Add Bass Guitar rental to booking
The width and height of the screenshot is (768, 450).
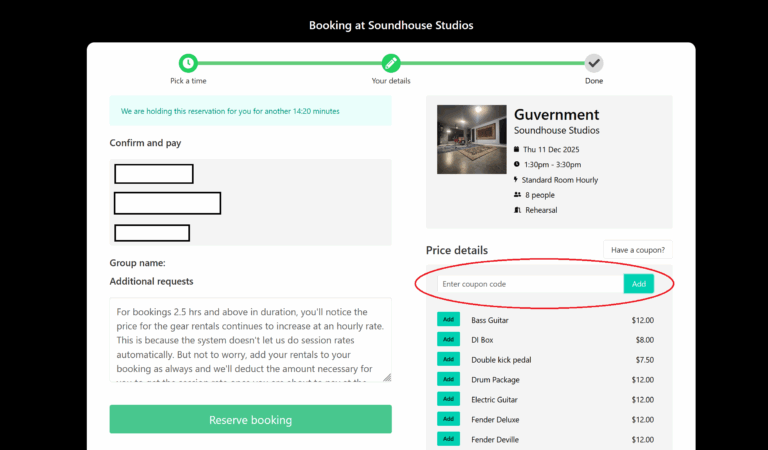448,320
